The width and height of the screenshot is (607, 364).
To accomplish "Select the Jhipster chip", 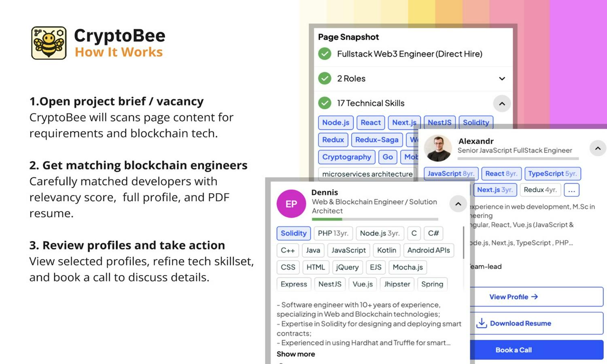I will (397, 284).
